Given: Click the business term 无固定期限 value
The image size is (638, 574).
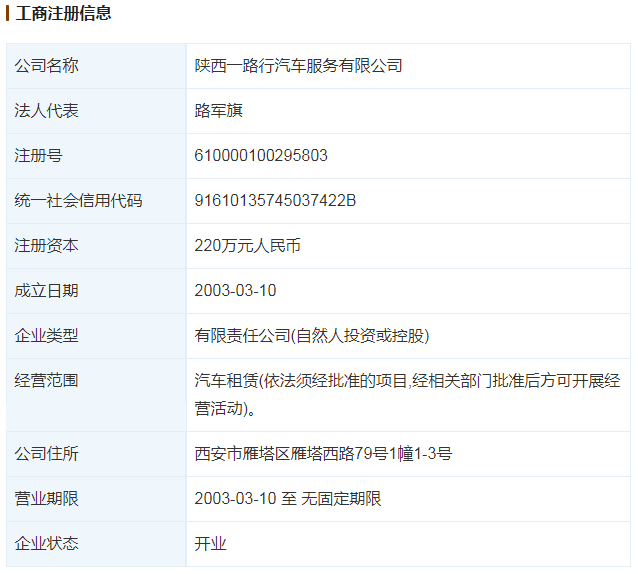Looking at the screenshot, I should [341, 499].
